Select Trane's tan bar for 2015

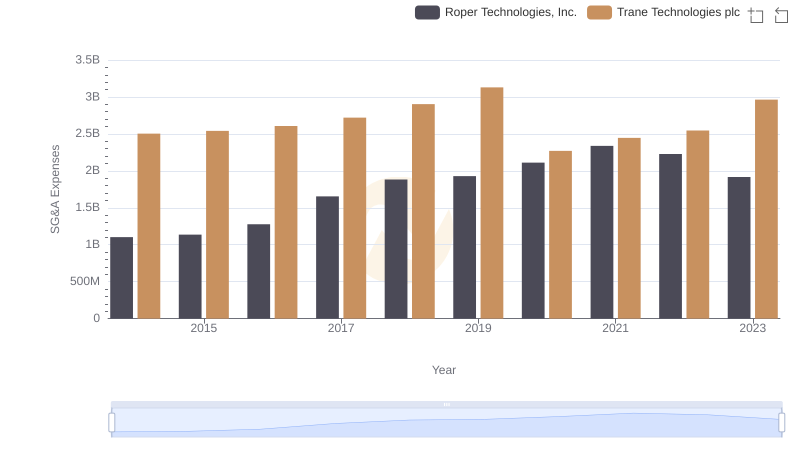click(217, 225)
